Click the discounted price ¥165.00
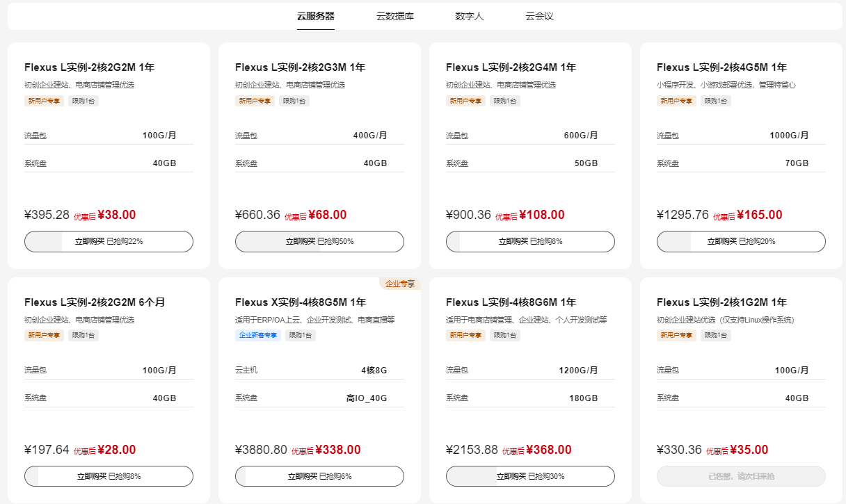 (x=760, y=215)
